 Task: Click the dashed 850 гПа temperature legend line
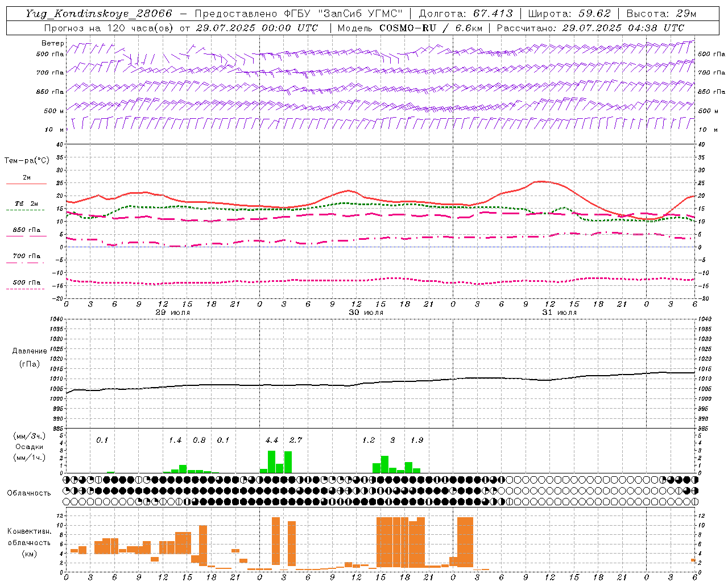point(26,236)
